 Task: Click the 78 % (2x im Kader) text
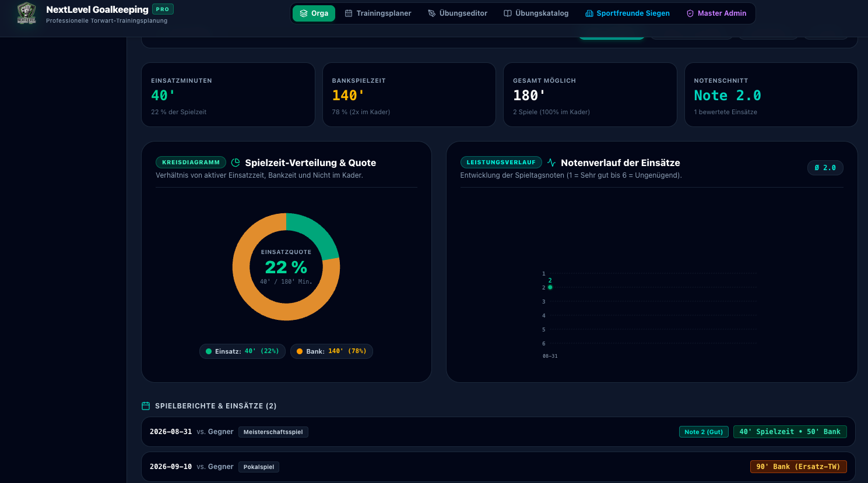(361, 112)
